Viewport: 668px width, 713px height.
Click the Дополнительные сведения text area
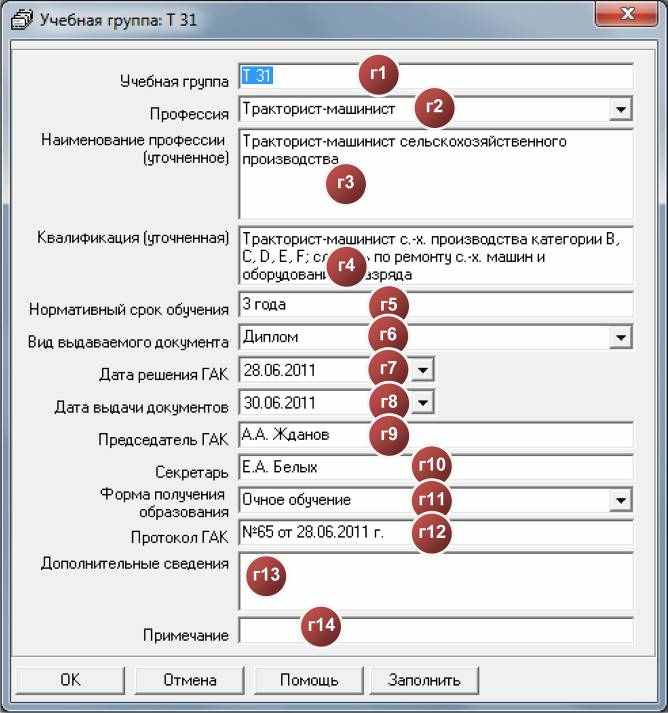click(x=436, y=582)
